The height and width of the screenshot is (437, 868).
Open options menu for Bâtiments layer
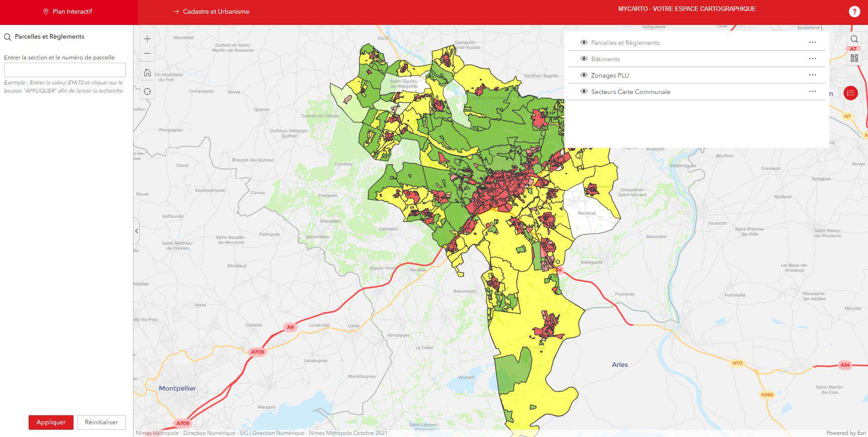tap(812, 59)
